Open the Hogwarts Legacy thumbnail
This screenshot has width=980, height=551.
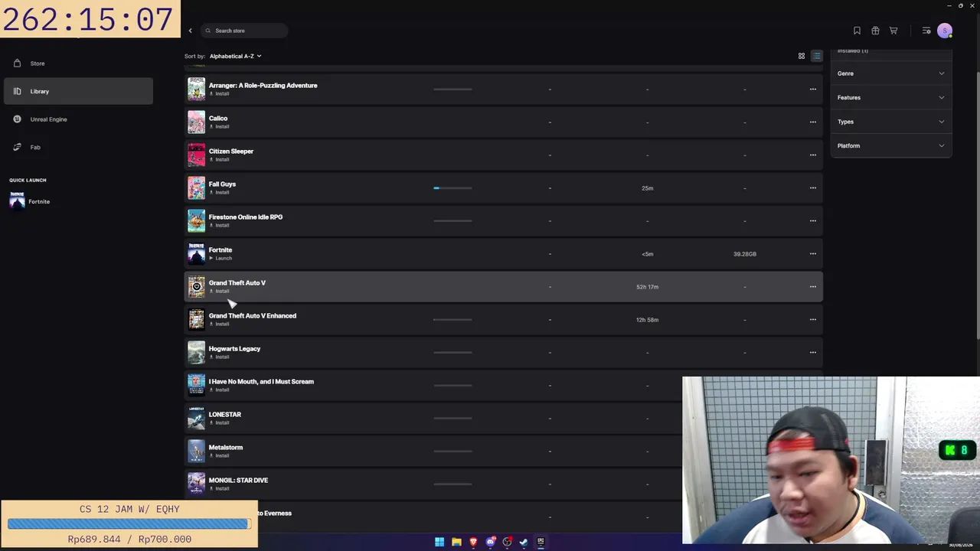(x=197, y=352)
